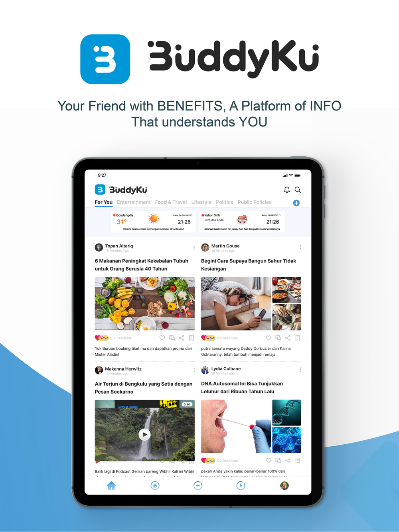The width and height of the screenshot is (399, 532).
Task: Open the Gondangdia weather card
Action: pyautogui.click(x=154, y=222)
